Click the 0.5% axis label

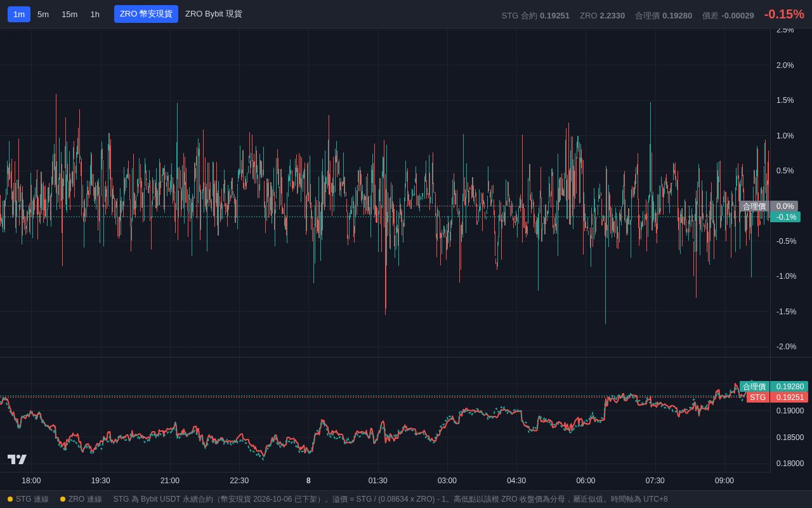click(x=785, y=171)
